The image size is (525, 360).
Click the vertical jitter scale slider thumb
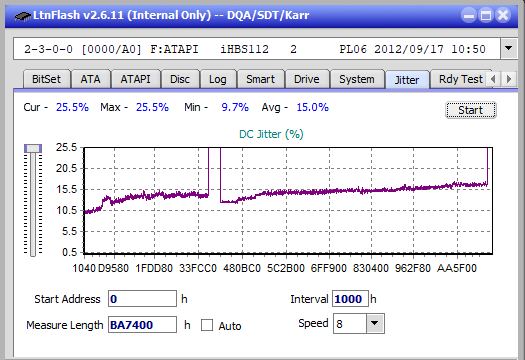click(x=33, y=148)
